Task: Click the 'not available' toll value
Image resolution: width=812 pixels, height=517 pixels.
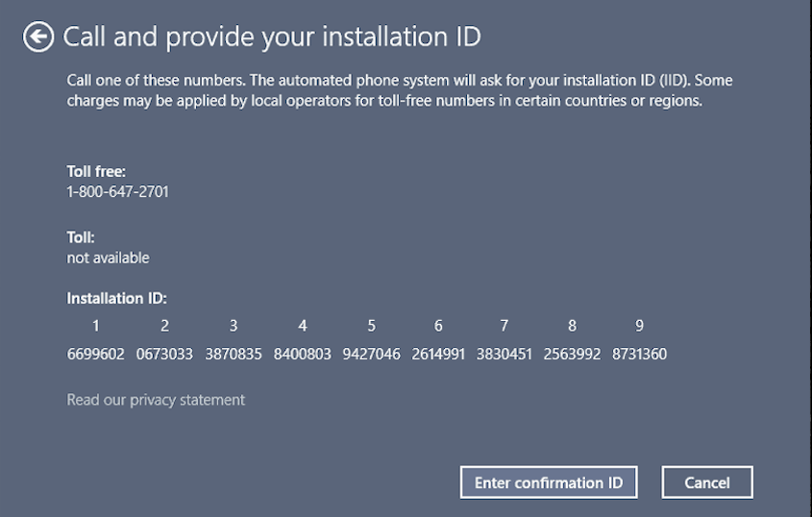Action: (x=108, y=258)
